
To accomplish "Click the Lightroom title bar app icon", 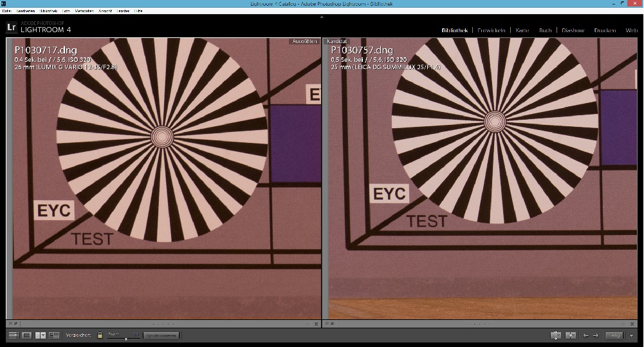I will click(3, 4).
